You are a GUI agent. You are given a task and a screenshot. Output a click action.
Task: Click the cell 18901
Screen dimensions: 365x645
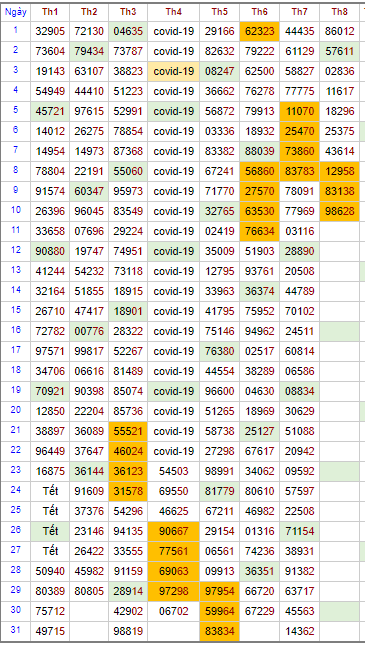coord(128,311)
